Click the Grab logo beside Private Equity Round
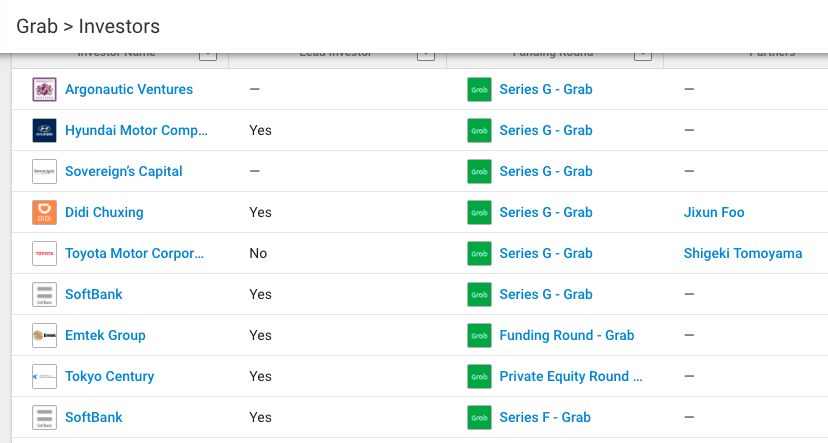 [x=479, y=376]
